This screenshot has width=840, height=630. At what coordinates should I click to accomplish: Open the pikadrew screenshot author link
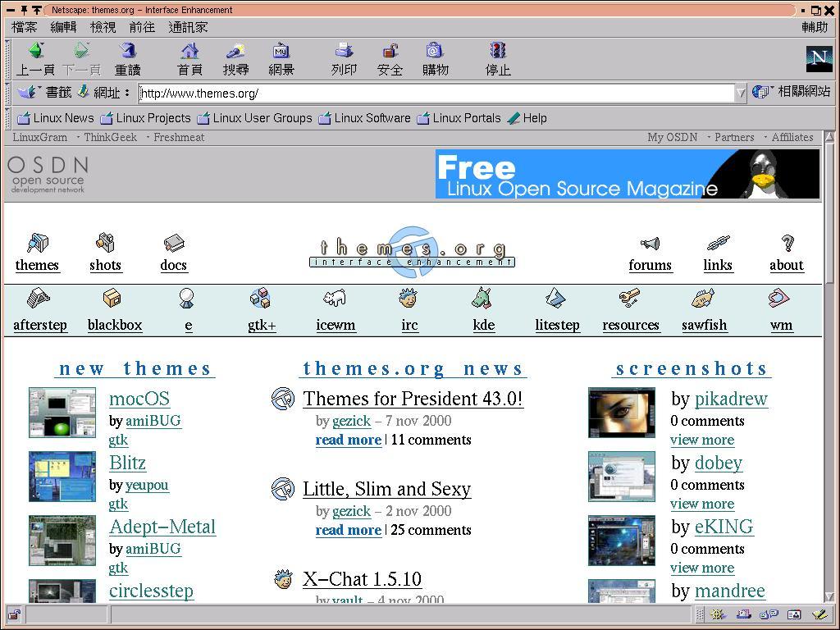tap(731, 399)
